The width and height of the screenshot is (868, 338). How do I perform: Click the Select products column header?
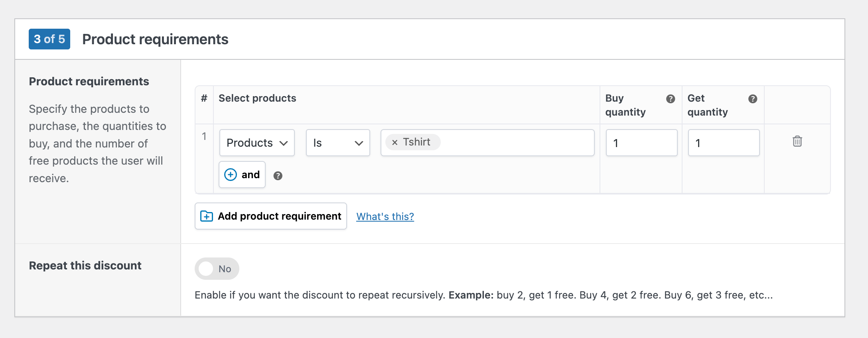(257, 98)
